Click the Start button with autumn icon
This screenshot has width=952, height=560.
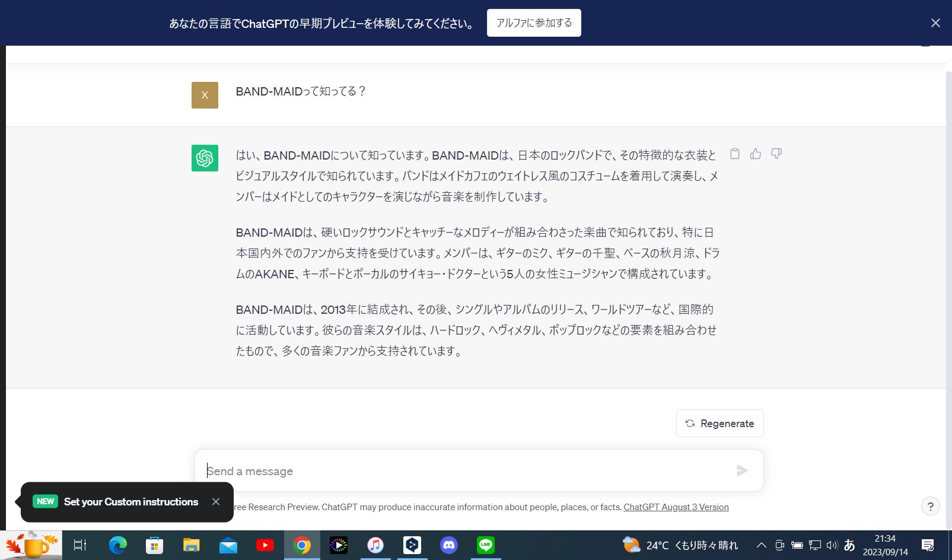(31, 545)
